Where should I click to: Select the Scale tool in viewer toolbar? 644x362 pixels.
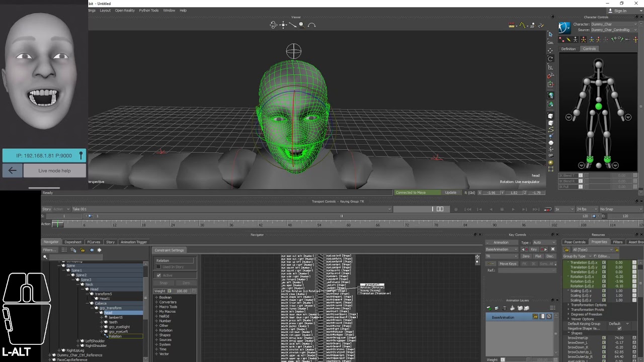(550, 67)
